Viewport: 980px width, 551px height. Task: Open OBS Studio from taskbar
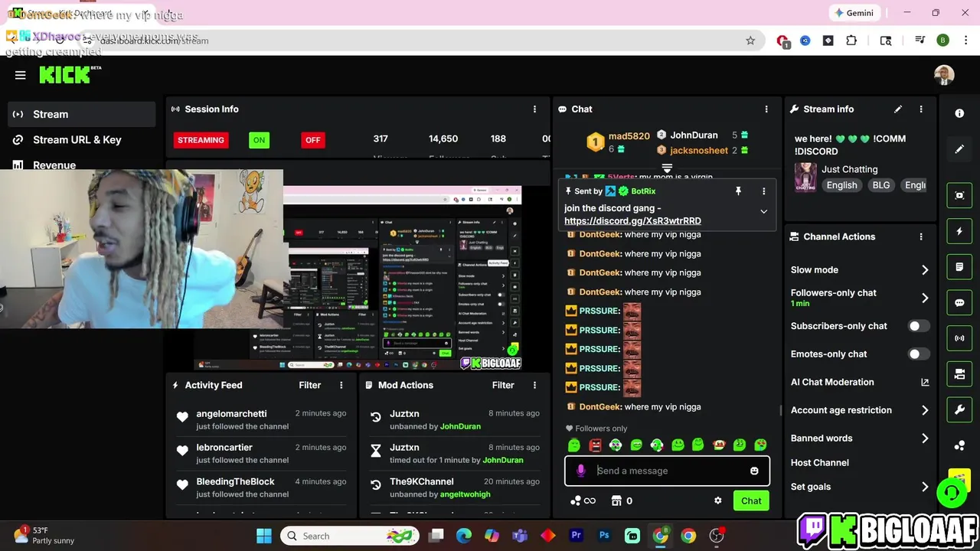click(717, 536)
